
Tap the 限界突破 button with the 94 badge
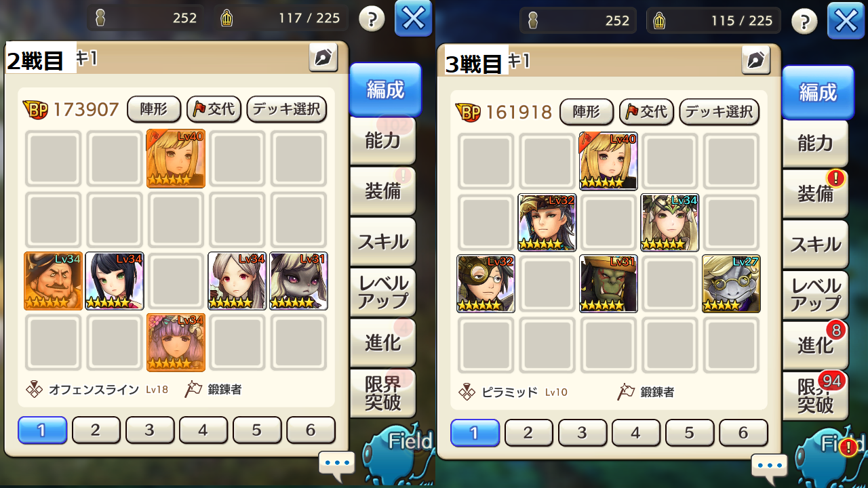pos(816,396)
